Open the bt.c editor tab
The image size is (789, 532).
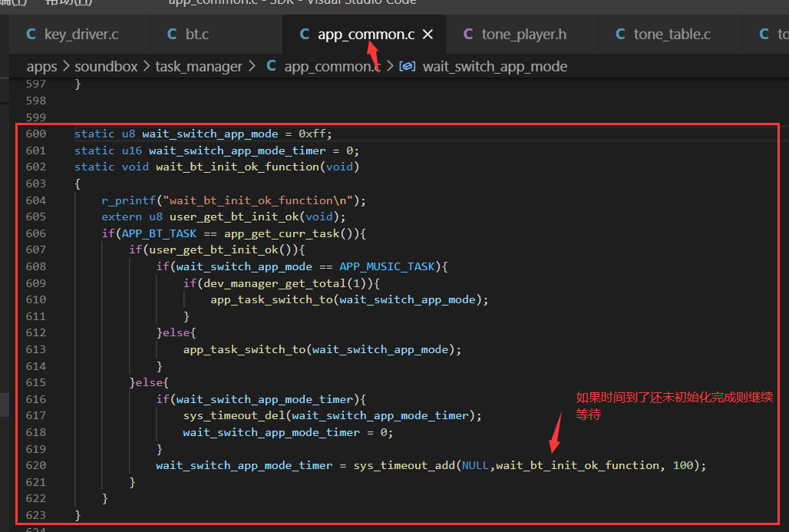pos(216,35)
